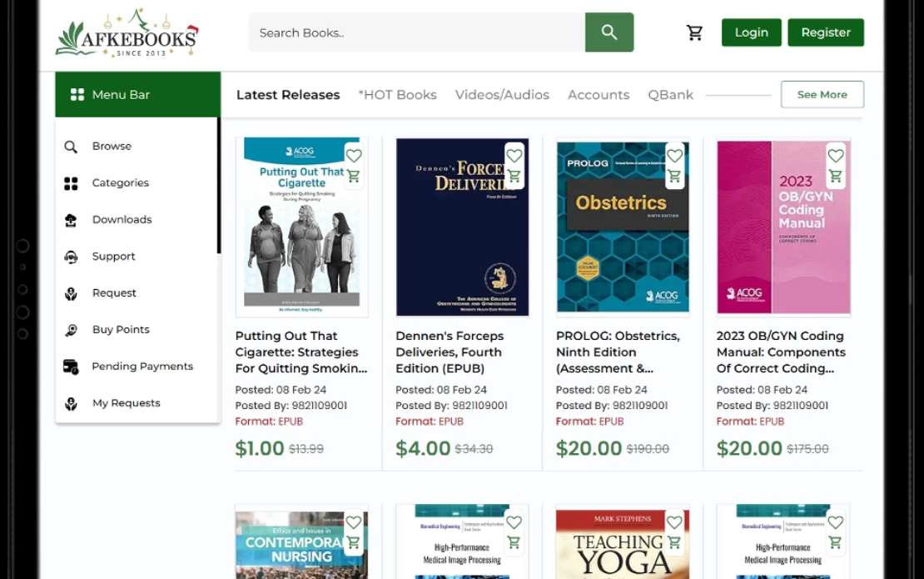Viewport: 924px width, 579px height.
Task: Click the struck-through $190.00 price
Action: (648, 449)
